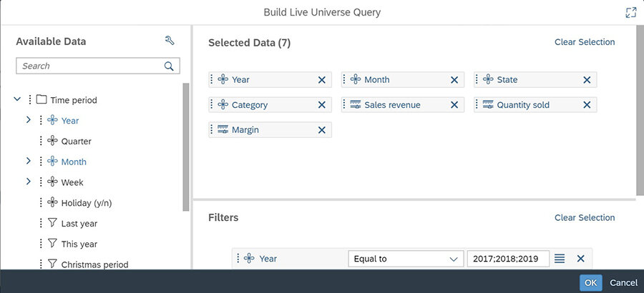Remove State from Selected Data
The image size is (644, 293).
coord(587,79)
